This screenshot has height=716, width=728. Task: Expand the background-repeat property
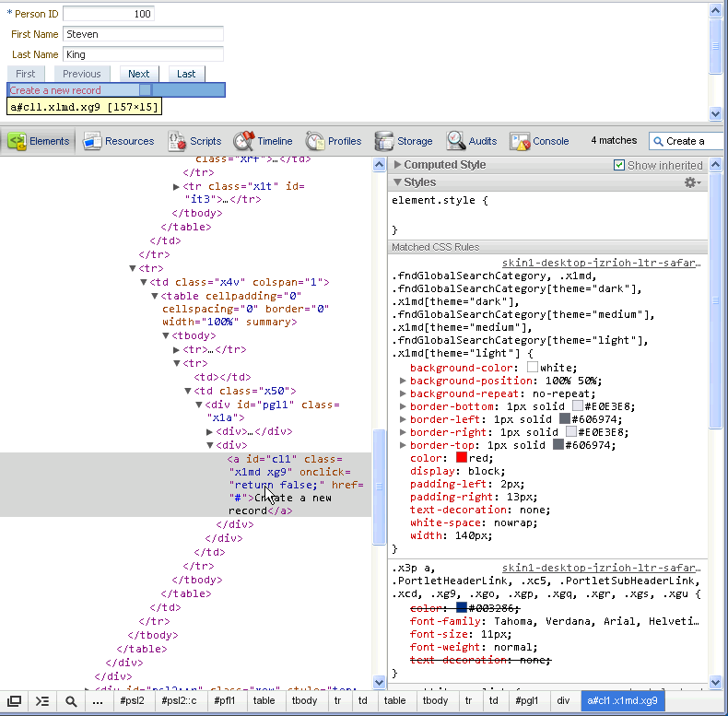tap(403, 393)
